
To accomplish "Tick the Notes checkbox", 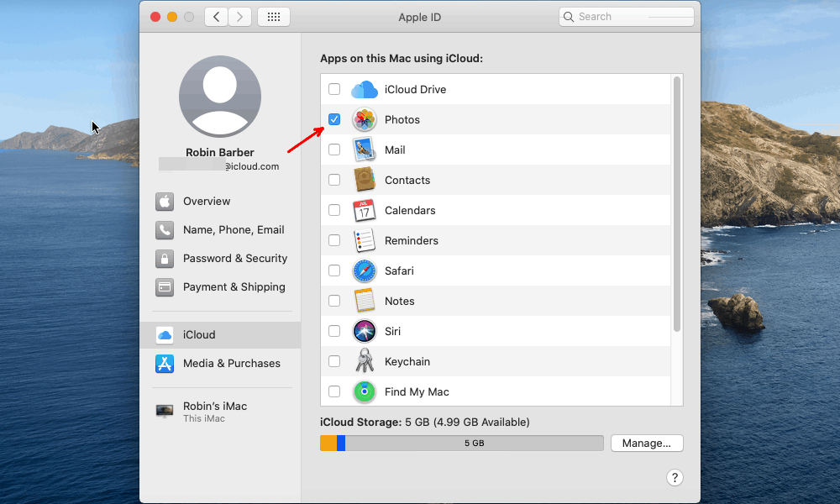I will [x=334, y=301].
